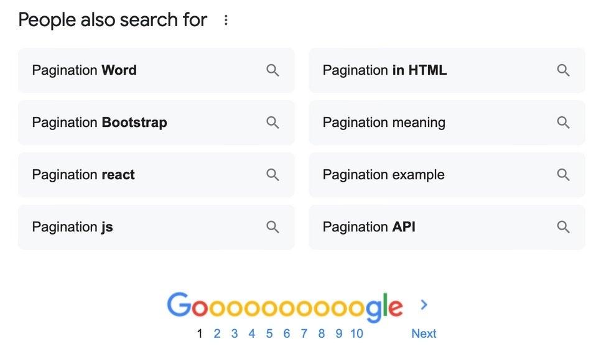This screenshot has width=601, height=364.
Task: Search for Pagination Bootstrap suggestion
Action: tap(100, 123)
